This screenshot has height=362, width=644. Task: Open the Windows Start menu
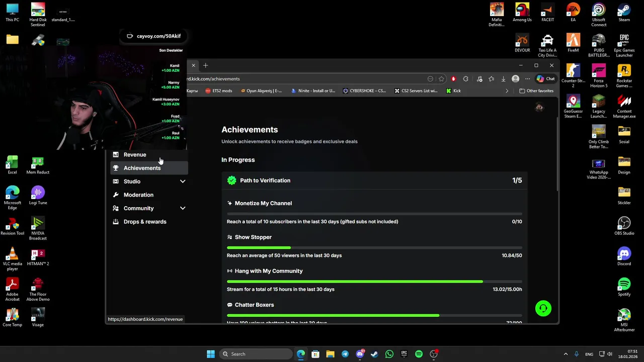point(211,354)
